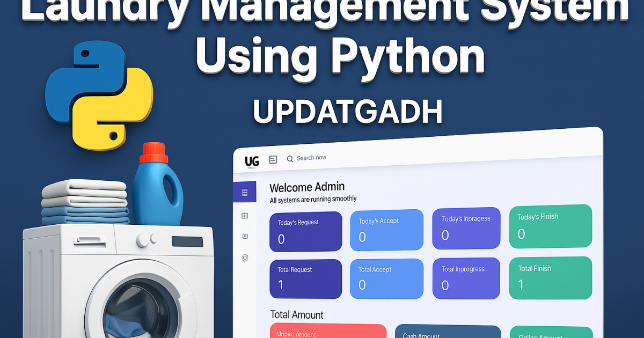Select the Total Accept card
This screenshot has width=644, height=338.
386,278
